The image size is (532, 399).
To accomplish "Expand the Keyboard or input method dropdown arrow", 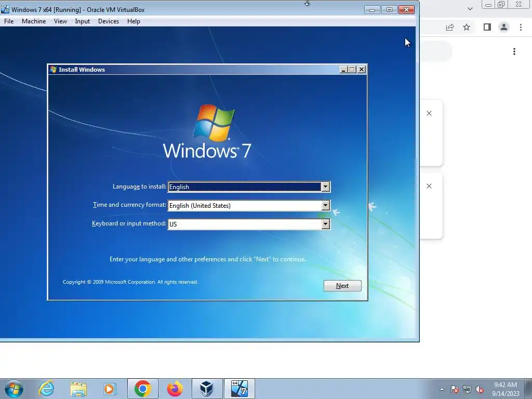I will pyautogui.click(x=325, y=224).
